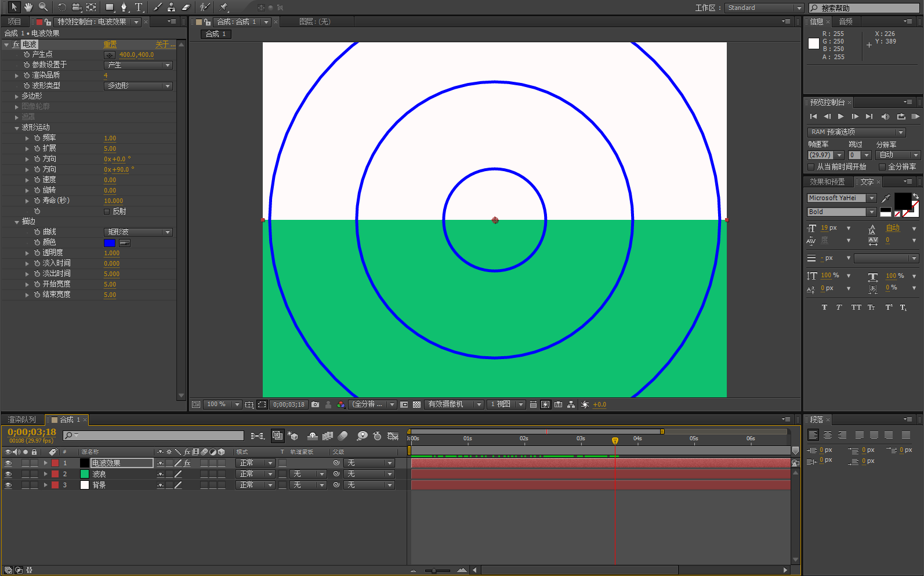
Task: Toggle the 电波 effect fx on or off
Action: (x=16, y=45)
